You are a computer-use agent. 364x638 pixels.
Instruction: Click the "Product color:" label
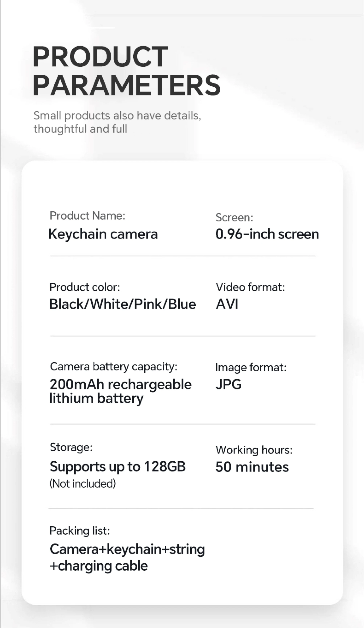pyautogui.click(x=84, y=287)
